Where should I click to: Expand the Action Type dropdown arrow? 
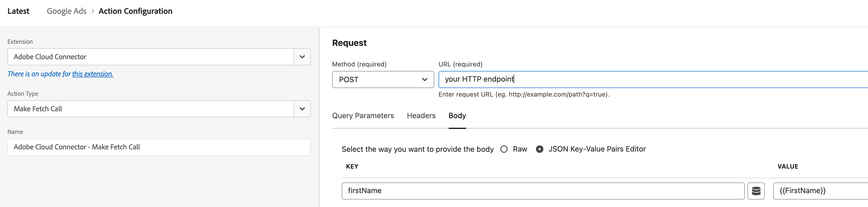point(302,109)
